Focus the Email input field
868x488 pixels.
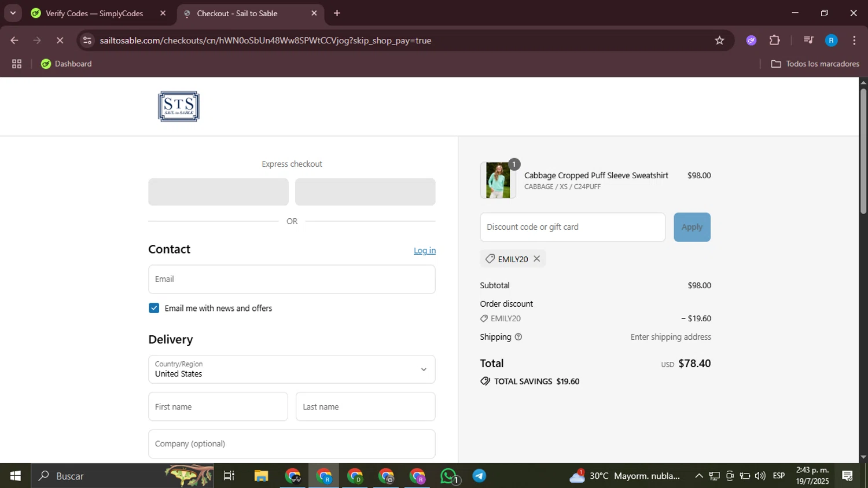(292, 279)
